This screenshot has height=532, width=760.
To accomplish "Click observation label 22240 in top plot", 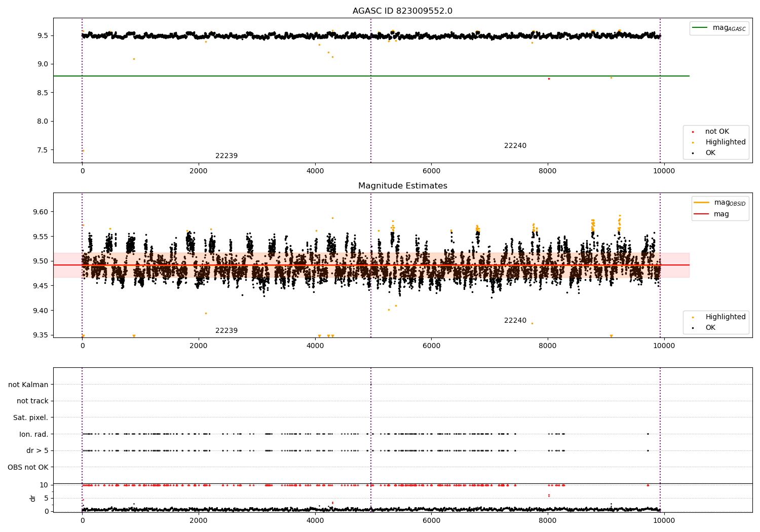I will pos(515,146).
